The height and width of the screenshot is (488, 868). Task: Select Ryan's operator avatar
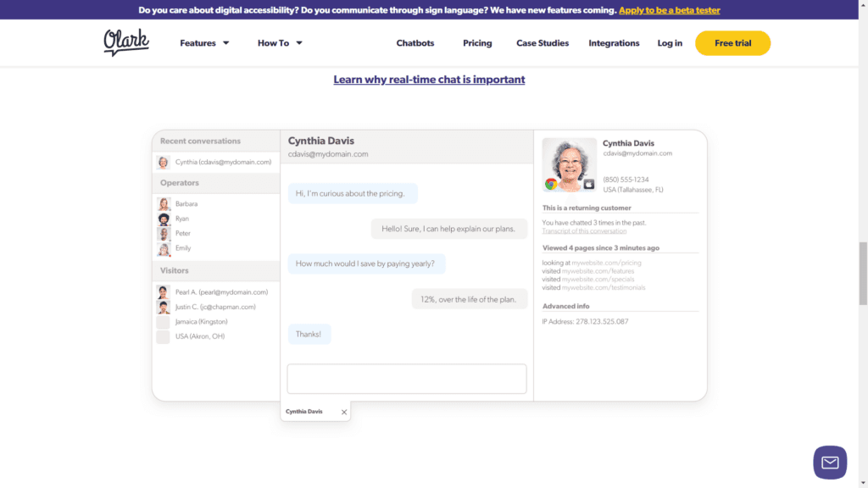[x=163, y=218]
